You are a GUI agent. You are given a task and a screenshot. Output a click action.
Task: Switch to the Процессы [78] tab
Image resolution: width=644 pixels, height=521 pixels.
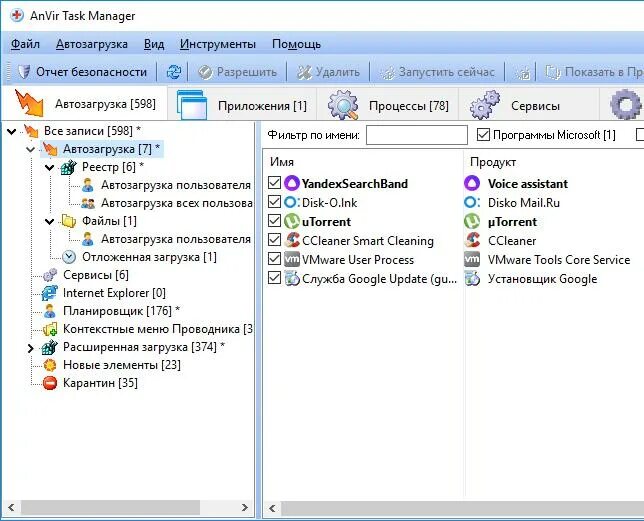coord(388,105)
